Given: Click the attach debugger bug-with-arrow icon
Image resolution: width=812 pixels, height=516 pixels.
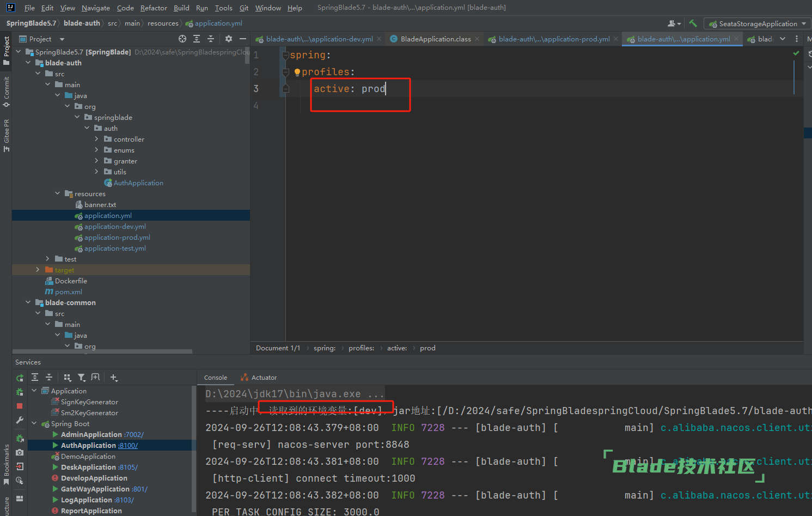Looking at the screenshot, I should [x=20, y=438].
